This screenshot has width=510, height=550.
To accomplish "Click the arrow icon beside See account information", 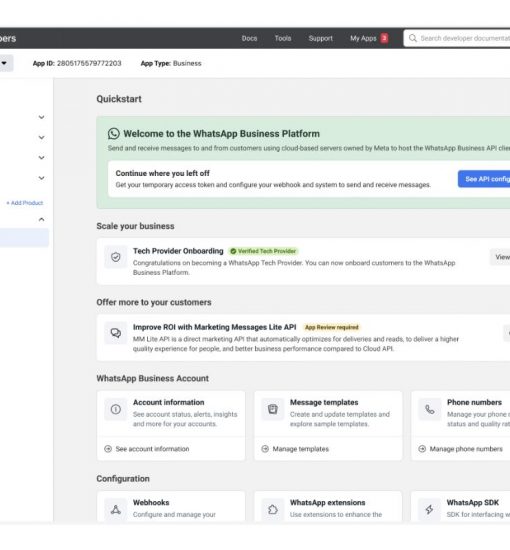I will (x=108, y=449).
